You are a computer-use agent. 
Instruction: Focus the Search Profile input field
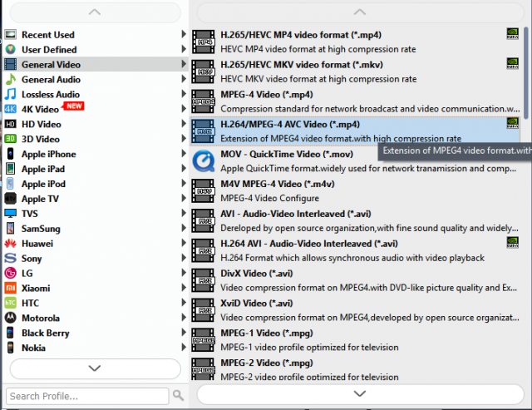pos(87,396)
